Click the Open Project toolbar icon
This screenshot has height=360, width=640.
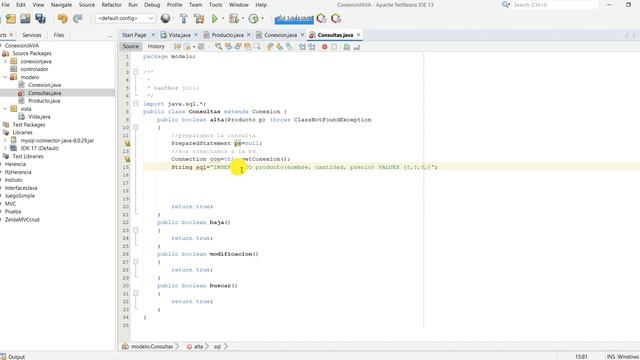[x=25, y=19]
